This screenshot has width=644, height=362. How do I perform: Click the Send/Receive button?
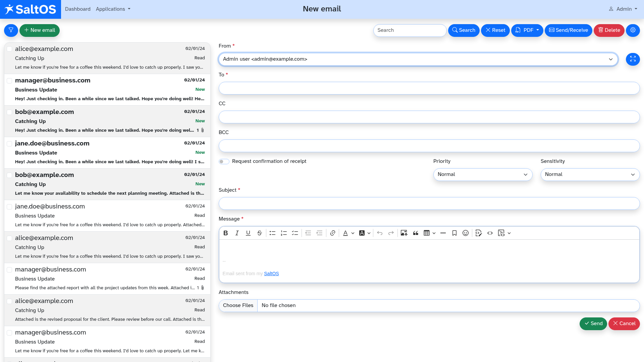click(568, 31)
